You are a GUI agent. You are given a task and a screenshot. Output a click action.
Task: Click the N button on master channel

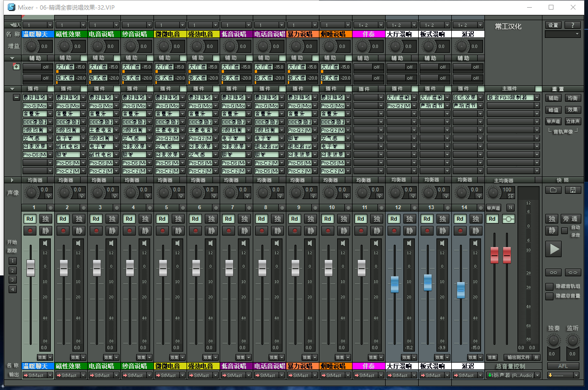[x=510, y=208]
